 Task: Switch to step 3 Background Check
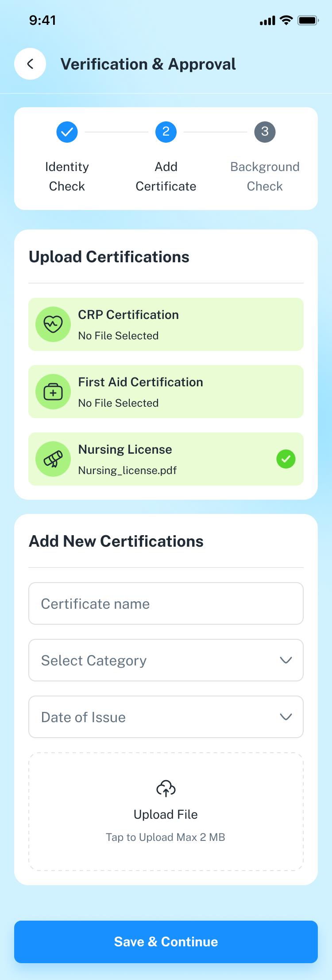pyautogui.click(x=265, y=132)
